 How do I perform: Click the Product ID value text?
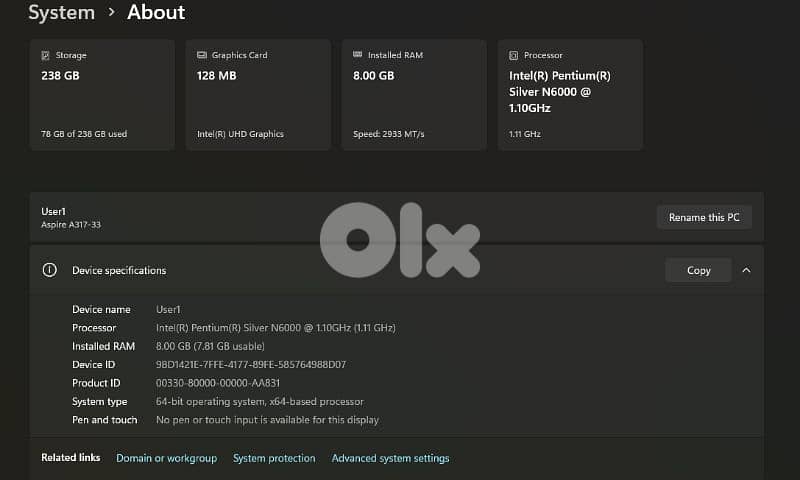coord(218,383)
